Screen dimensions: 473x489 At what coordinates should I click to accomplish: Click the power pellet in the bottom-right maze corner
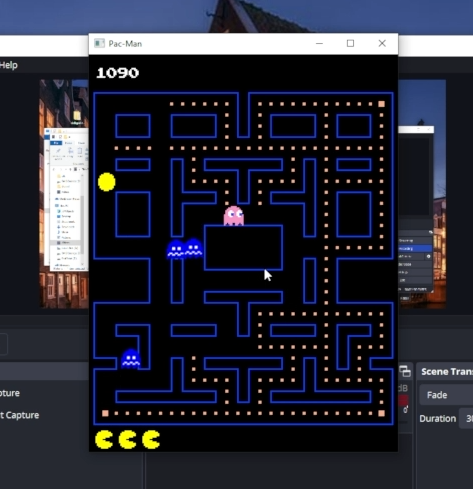click(x=381, y=413)
